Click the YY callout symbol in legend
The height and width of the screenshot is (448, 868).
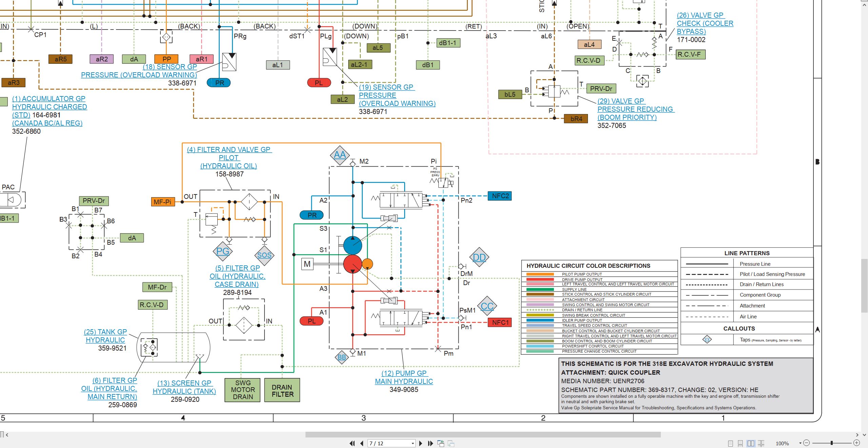(x=707, y=339)
